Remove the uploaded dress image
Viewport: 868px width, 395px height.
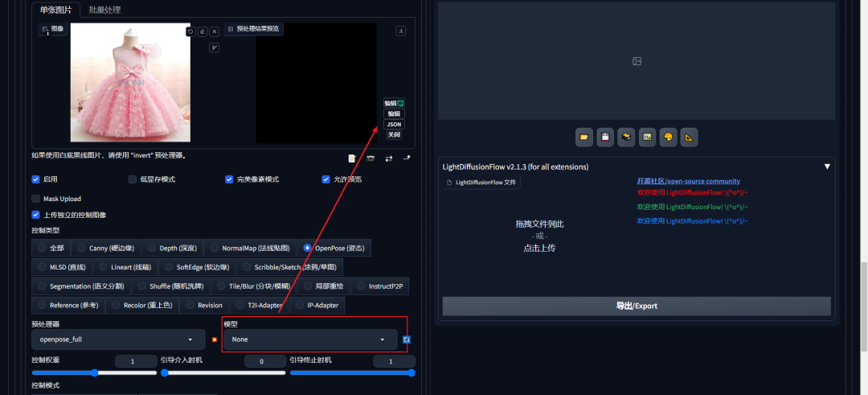click(x=215, y=31)
